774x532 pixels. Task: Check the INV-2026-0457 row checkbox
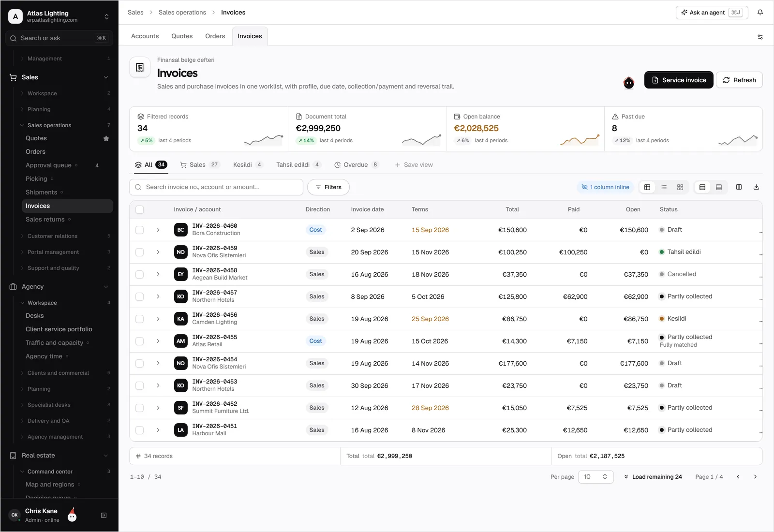139,296
